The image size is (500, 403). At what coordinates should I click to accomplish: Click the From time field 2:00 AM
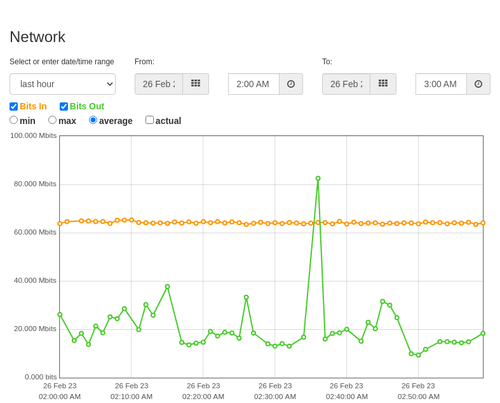click(x=254, y=84)
